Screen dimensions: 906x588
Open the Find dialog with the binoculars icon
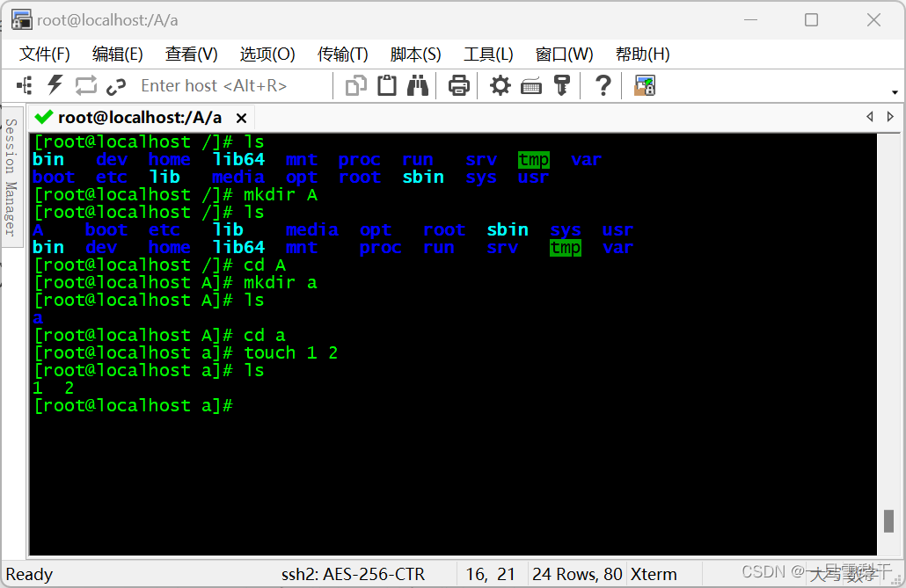click(418, 85)
